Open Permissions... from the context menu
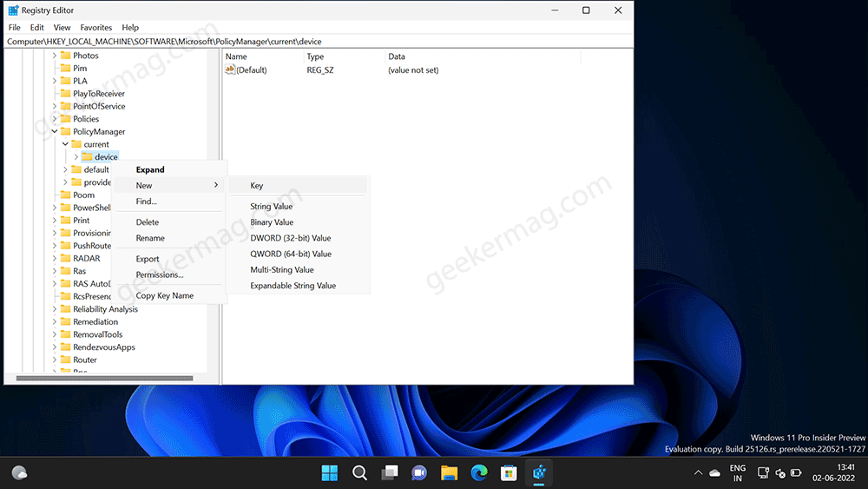Image resolution: width=868 pixels, height=489 pixels. 169,274
